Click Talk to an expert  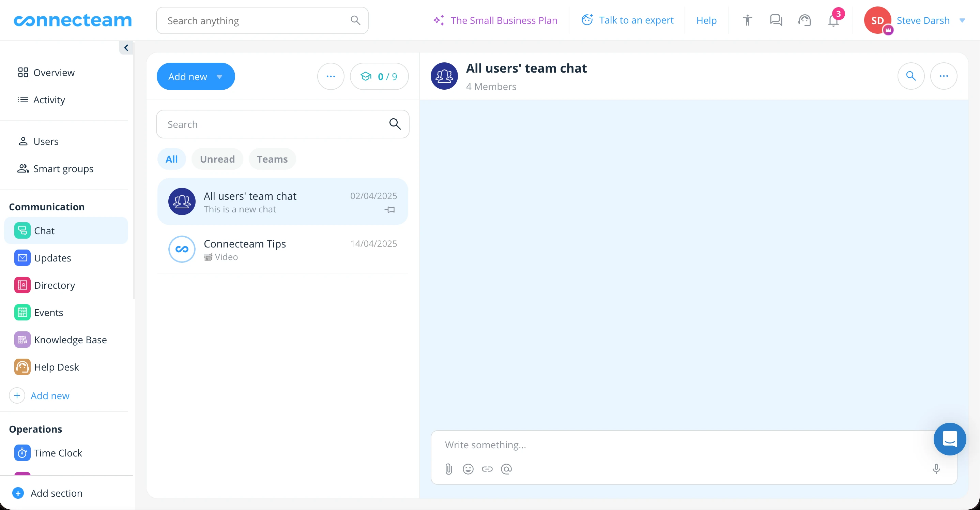[627, 20]
